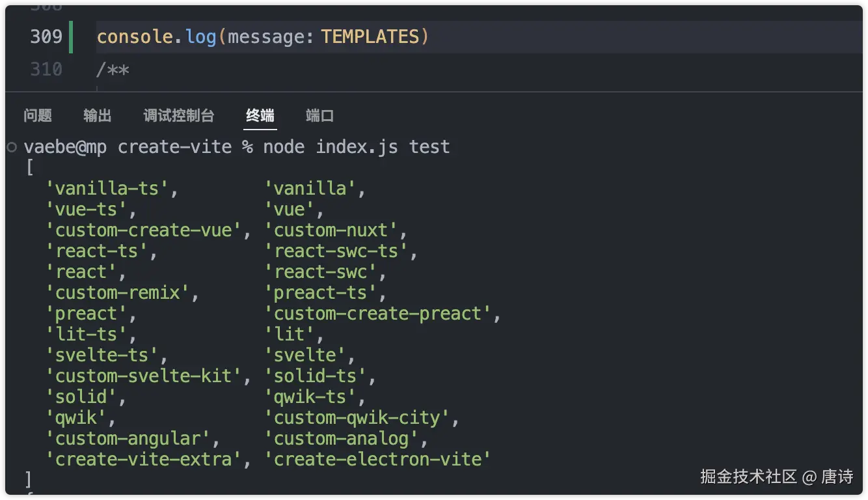Select the 终端 tab
Viewport: 868px width, 500px height.
260,116
